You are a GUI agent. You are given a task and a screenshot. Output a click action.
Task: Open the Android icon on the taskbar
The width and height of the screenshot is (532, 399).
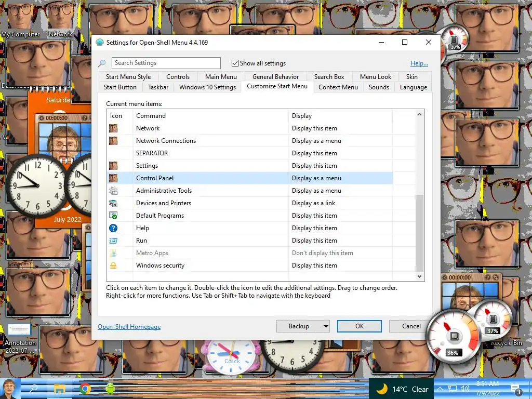[110, 389]
